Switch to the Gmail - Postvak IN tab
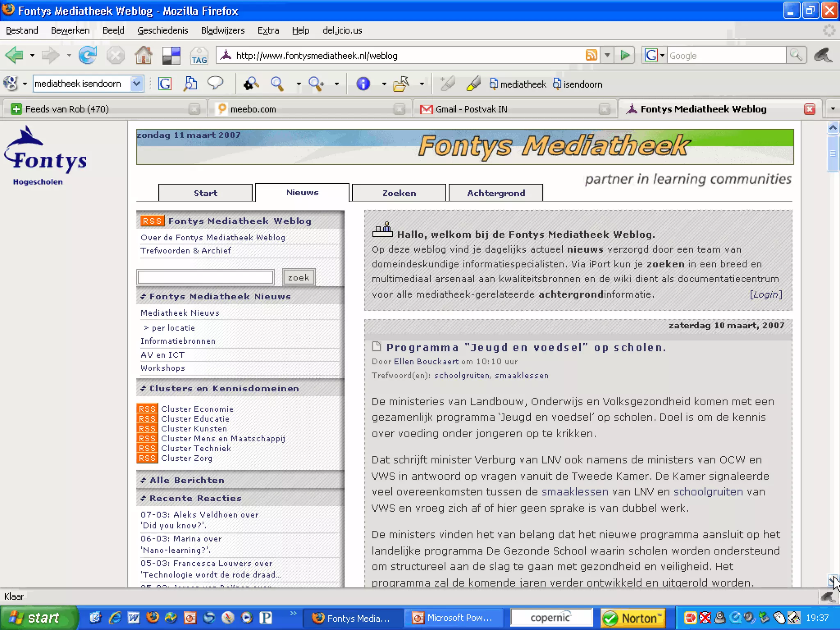This screenshot has height=630, width=840. [x=471, y=109]
